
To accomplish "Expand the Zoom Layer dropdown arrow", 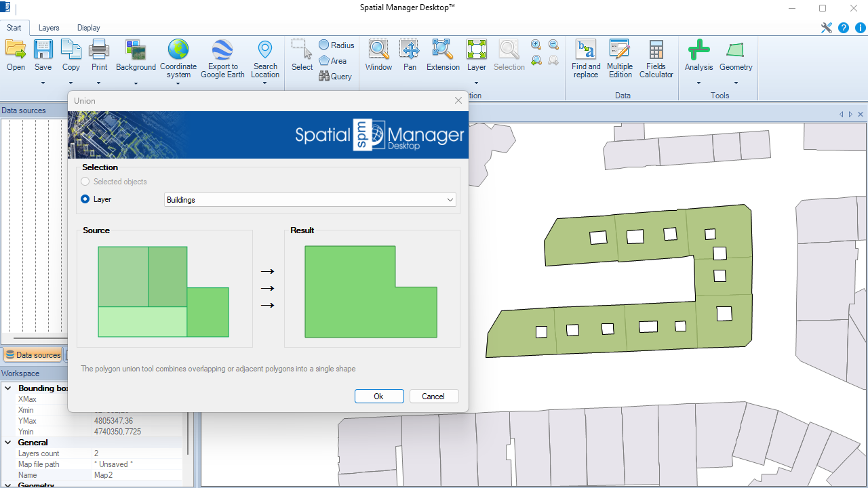I will click(477, 83).
